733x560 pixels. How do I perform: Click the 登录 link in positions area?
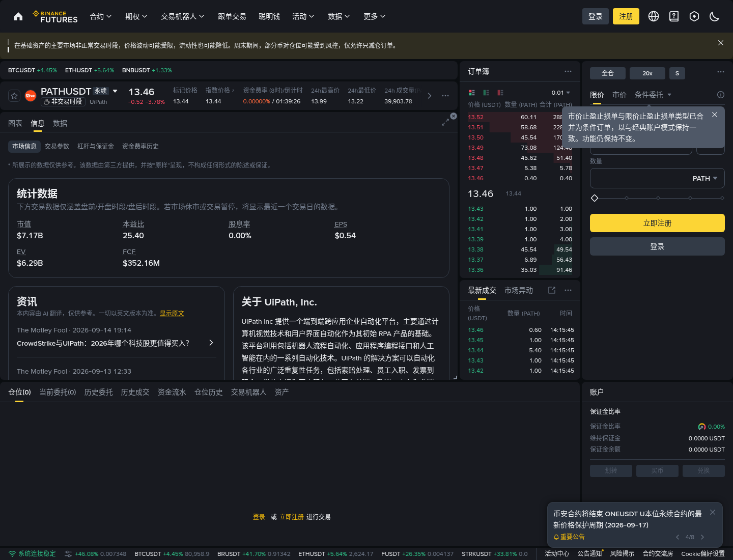click(x=259, y=517)
